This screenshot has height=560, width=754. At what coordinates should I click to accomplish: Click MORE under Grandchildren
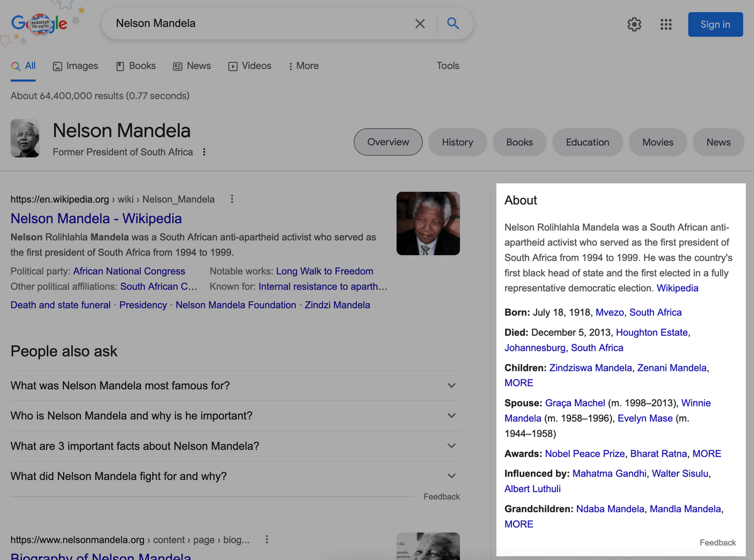519,524
